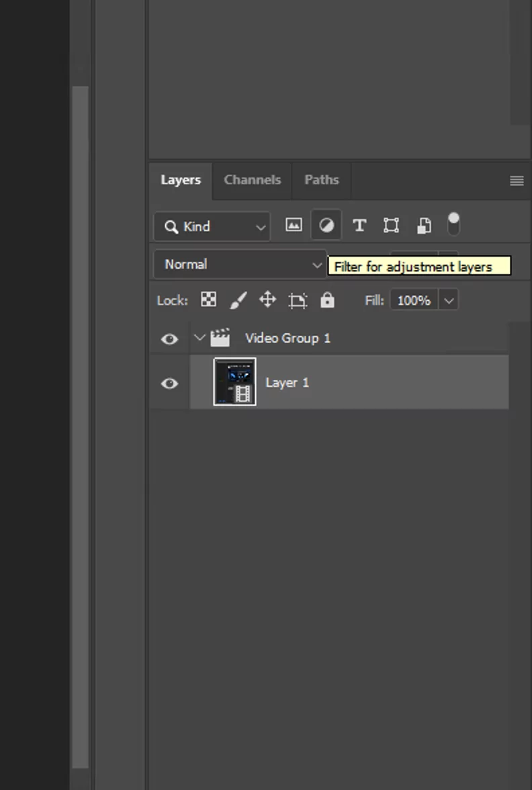The width and height of the screenshot is (532, 790).
Task: Filter for type layers
Action: pyautogui.click(x=359, y=226)
